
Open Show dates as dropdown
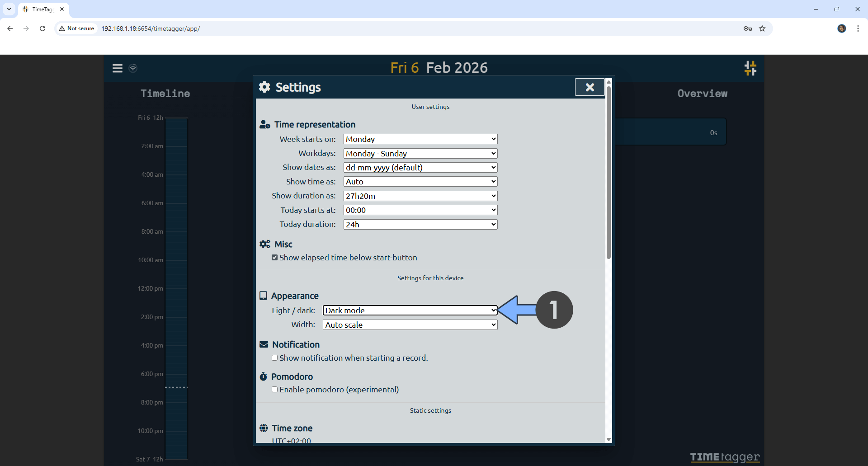point(420,168)
